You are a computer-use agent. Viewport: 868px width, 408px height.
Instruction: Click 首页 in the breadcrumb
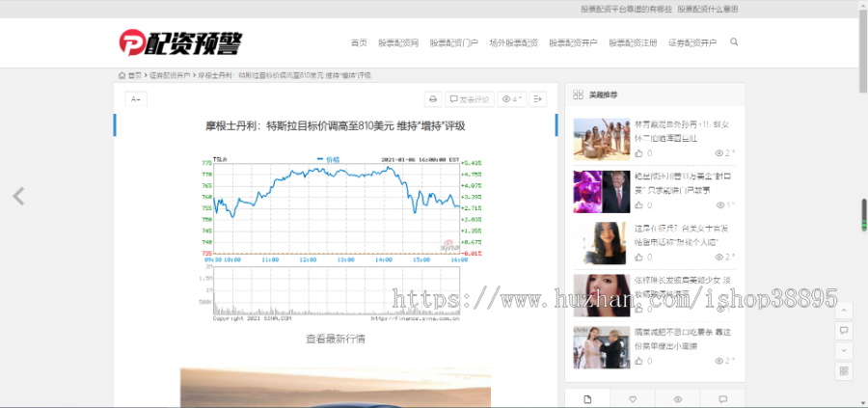[x=134, y=75]
